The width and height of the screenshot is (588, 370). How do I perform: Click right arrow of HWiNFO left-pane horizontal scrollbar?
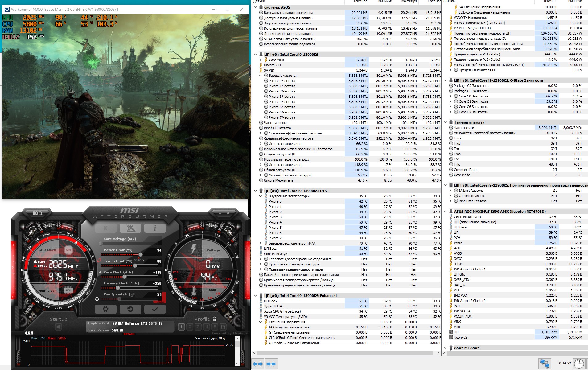click(x=438, y=353)
